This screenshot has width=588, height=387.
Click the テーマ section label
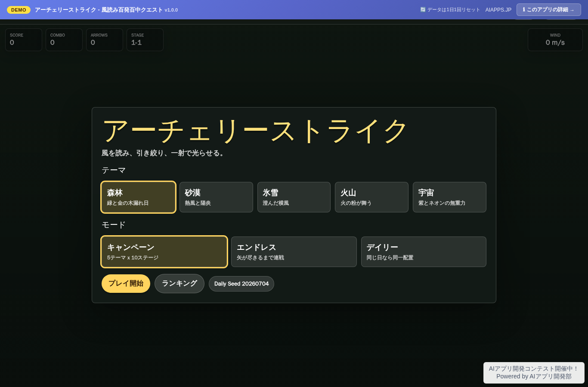(114, 170)
